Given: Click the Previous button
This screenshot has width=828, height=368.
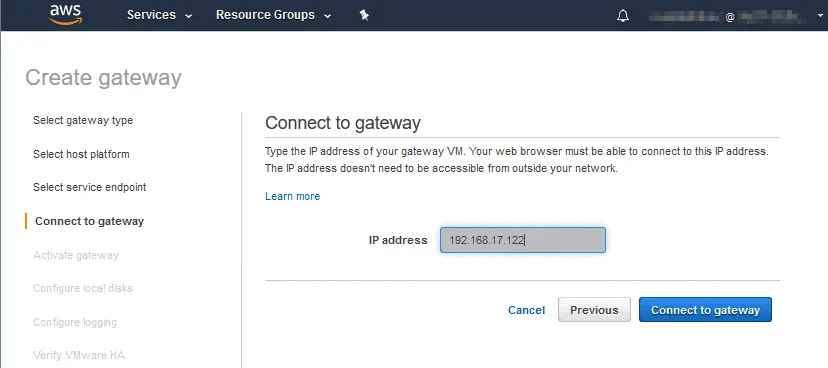Looking at the screenshot, I should [594, 310].
